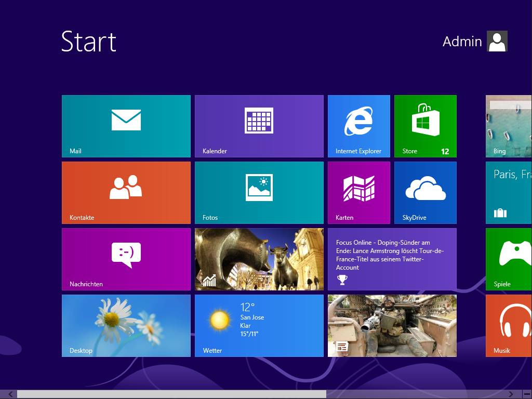
Task: Click the right scroll arrow
Action: pyautogui.click(x=511, y=394)
